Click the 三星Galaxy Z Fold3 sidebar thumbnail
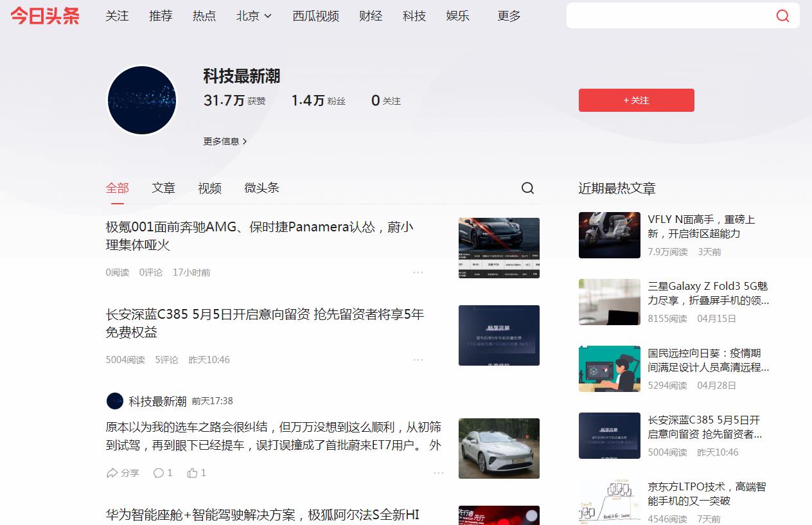Screen dimensions: 812x525 610,302
